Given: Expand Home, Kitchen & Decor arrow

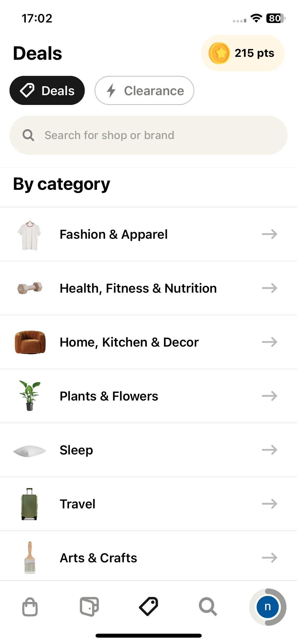Looking at the screenshot, I should pyautogui.click(x=269, y=342).
